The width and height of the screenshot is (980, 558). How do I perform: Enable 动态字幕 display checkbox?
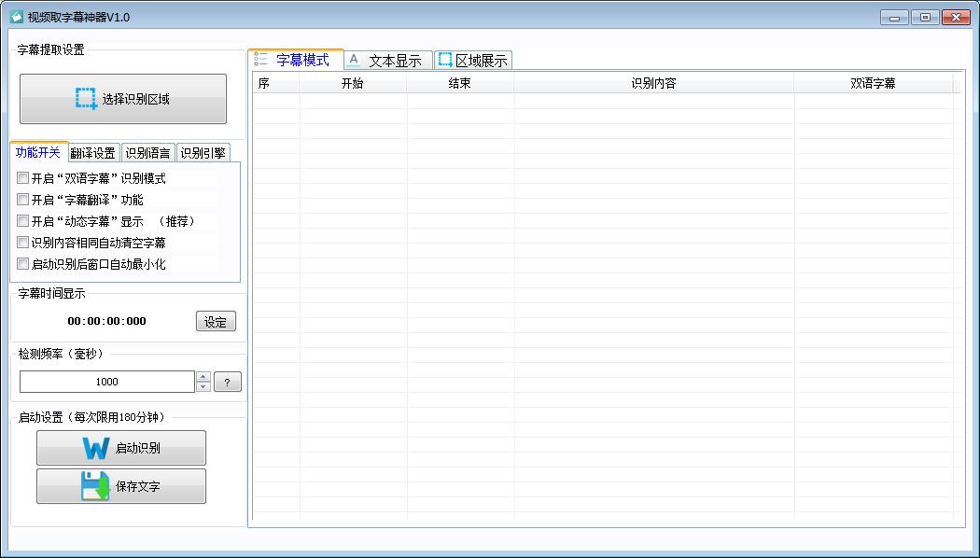point(23,220)
